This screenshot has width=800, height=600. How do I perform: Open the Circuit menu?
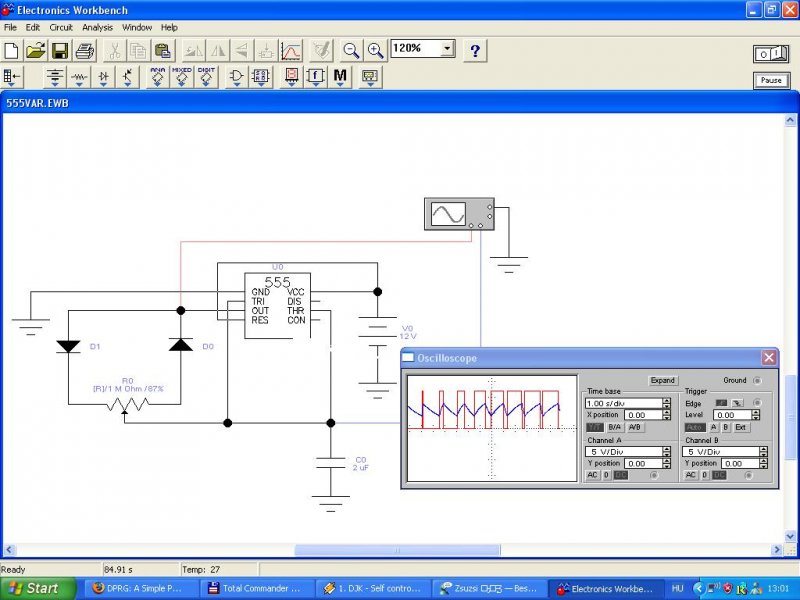[x=61, y=27]
